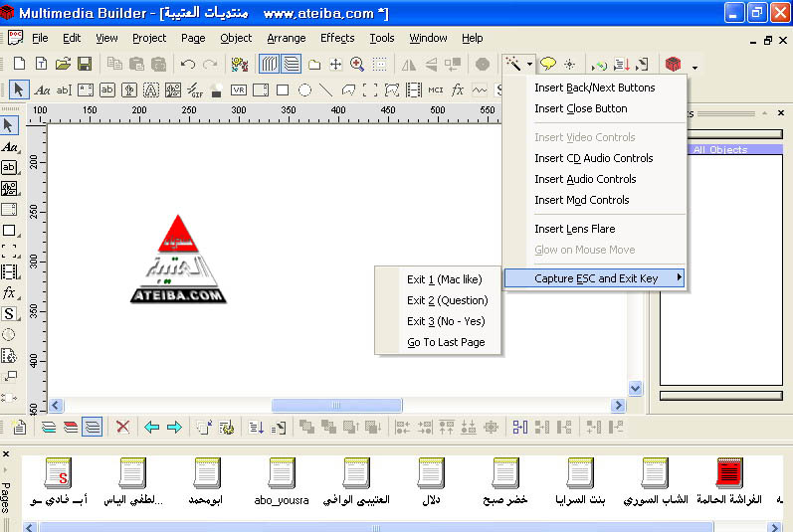Select the ابومحمد page thumbnail
The width and height of the screenshot is (793, 532).
(206, 481)
